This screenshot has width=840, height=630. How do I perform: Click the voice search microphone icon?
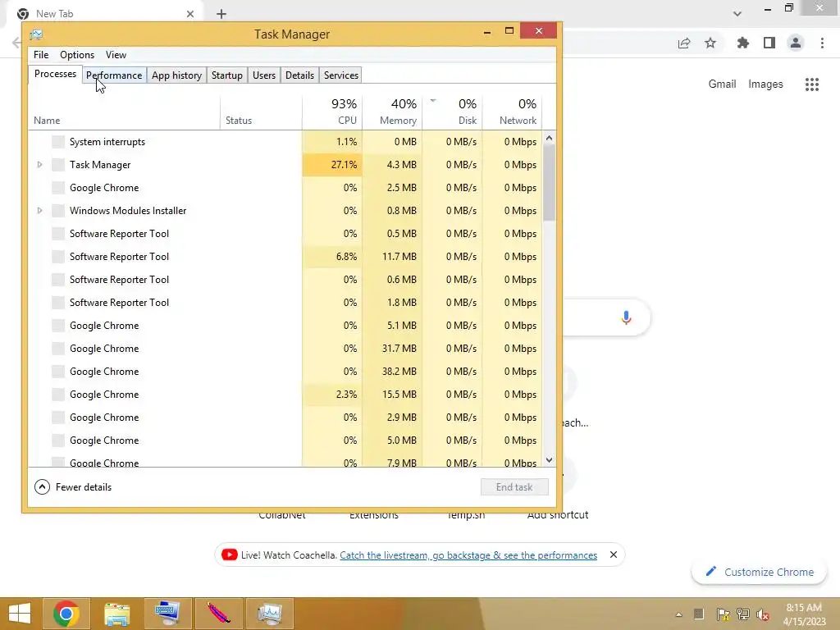[626, 317]
